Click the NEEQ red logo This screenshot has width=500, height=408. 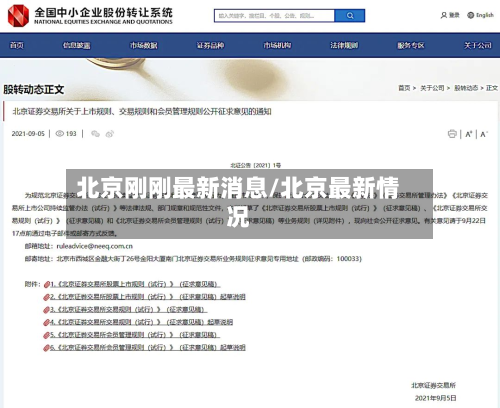19,15
